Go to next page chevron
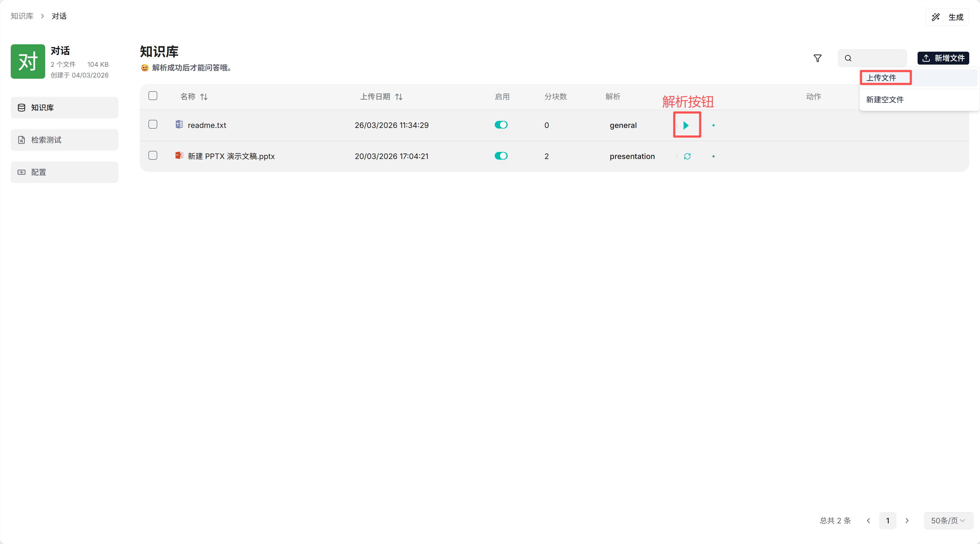 (907, 520)
